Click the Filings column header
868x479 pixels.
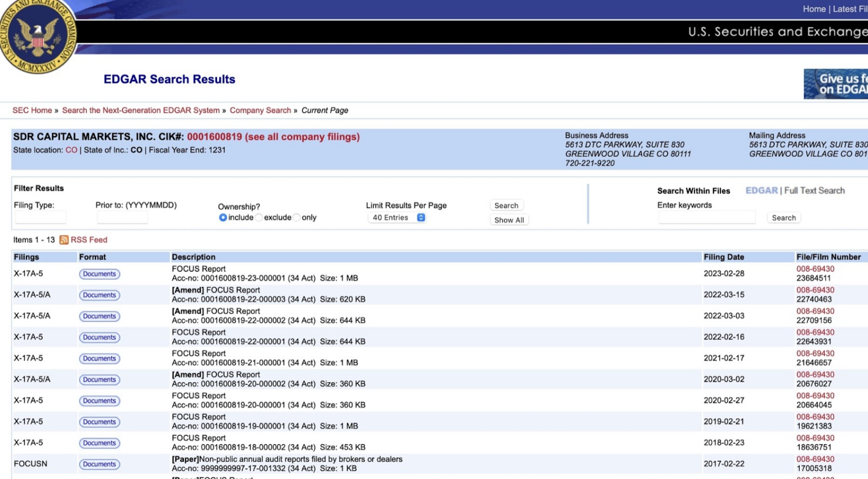pos(27,257)
